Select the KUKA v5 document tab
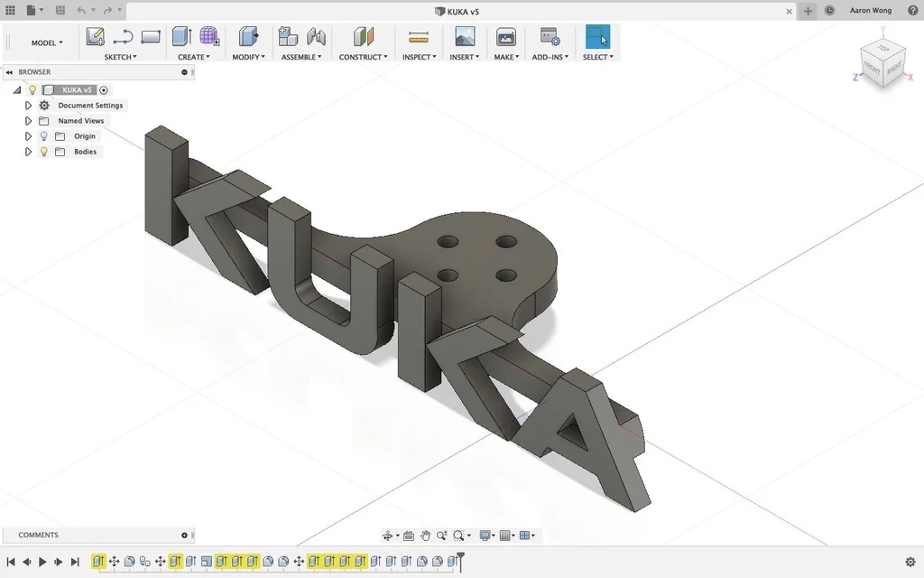The image size is (924, 578). (456, 11)
